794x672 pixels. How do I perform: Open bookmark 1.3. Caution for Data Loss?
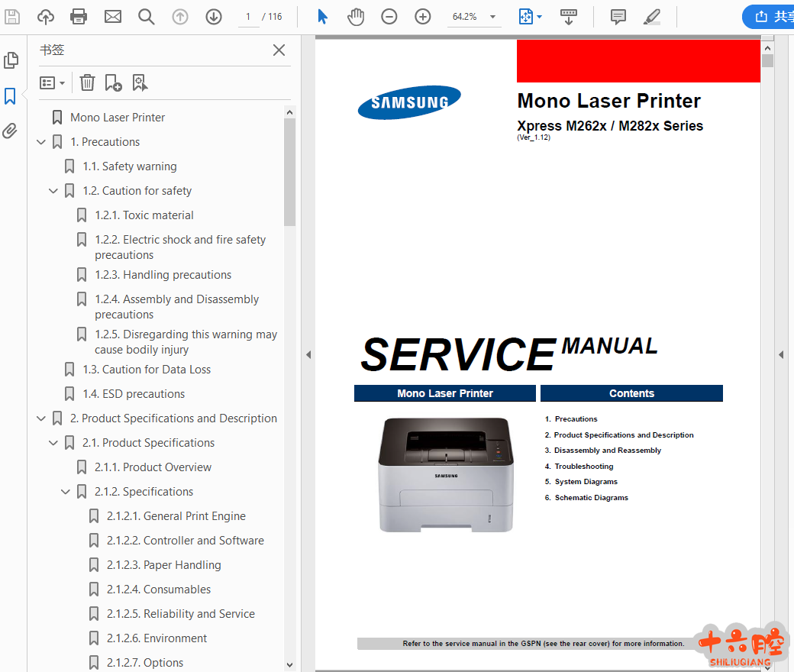click(x=147, y=370)
